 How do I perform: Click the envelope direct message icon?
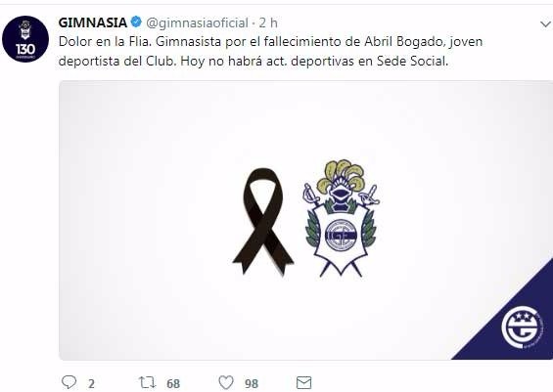coord(303,382)
